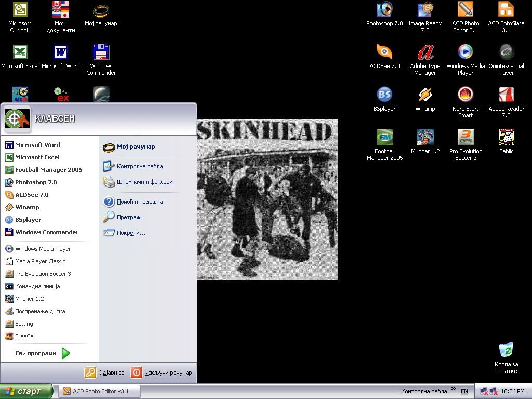Choose Pro Evolution Soccer 3 in Start menu
The width and height of the screenshot is (532, 399).
point(49,274)
